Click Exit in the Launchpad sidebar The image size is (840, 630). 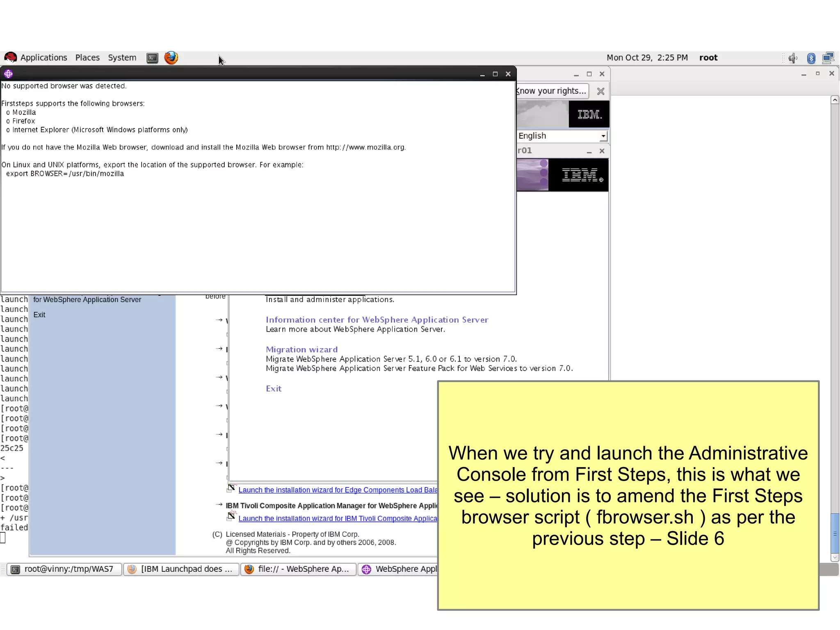39,315
